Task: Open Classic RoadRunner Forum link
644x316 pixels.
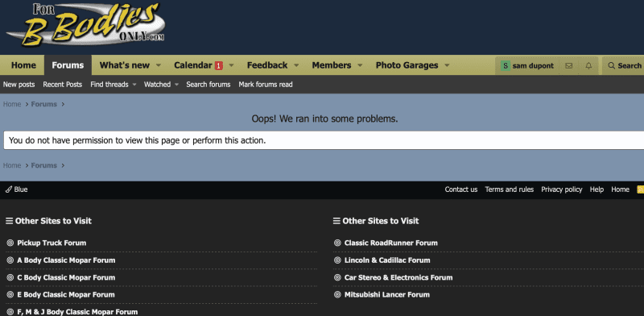Action: click(x=391, y=243)
